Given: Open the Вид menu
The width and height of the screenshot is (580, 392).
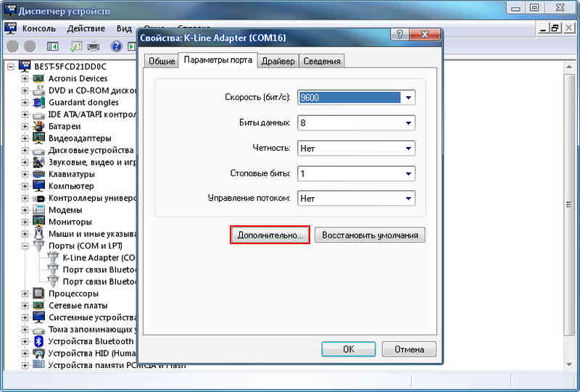Looking at the screenshot, I should pos(124,28).
